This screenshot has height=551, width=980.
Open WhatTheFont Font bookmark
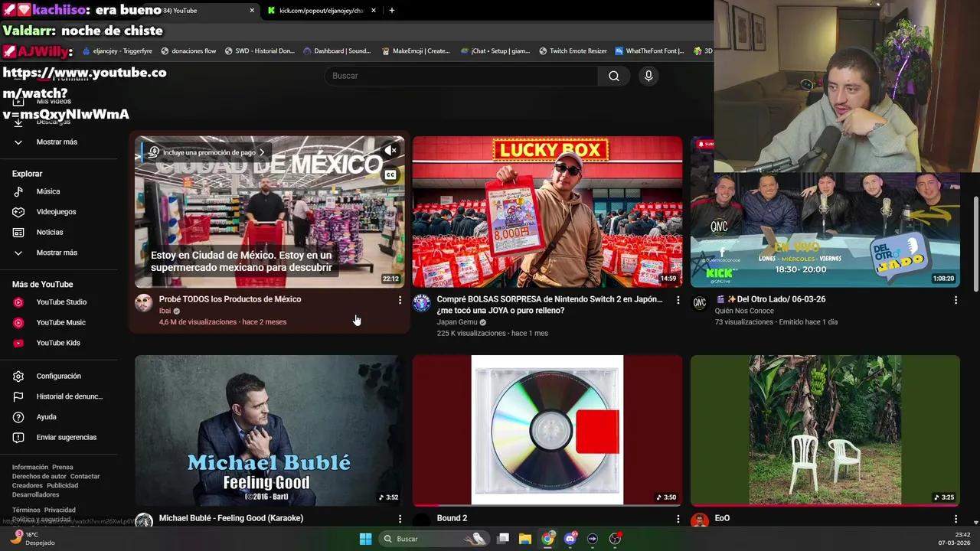point(649,51)
